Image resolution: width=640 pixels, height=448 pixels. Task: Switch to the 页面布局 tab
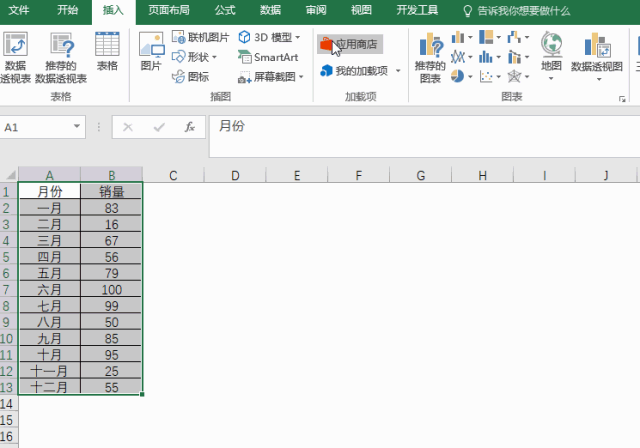pos(169,10)
